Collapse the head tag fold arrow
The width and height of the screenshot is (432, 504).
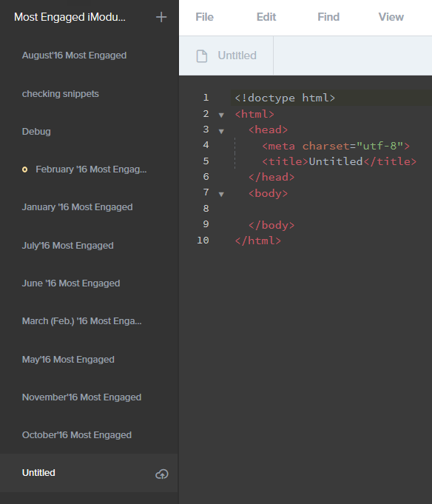221,131
